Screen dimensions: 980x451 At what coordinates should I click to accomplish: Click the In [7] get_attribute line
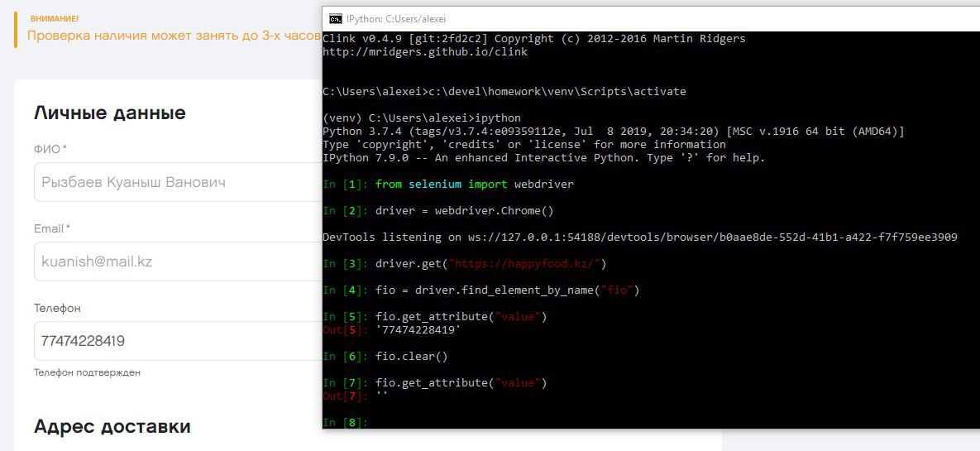435,383
